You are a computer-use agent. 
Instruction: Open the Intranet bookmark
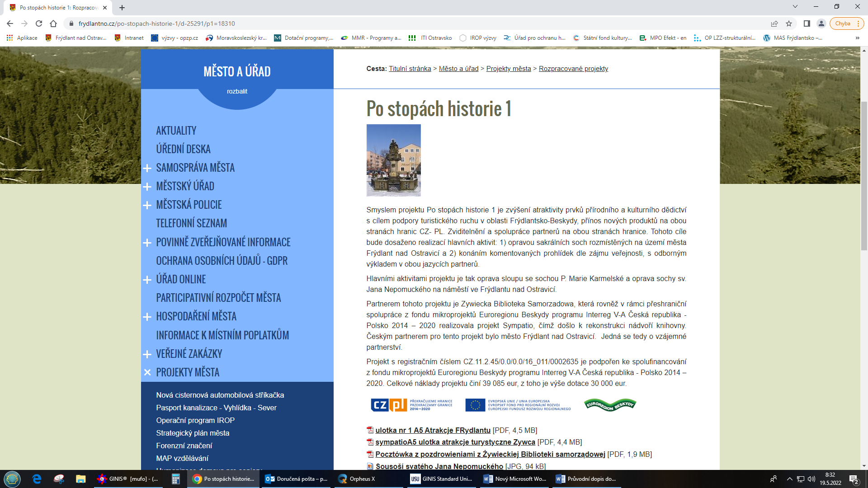(129, 38)
